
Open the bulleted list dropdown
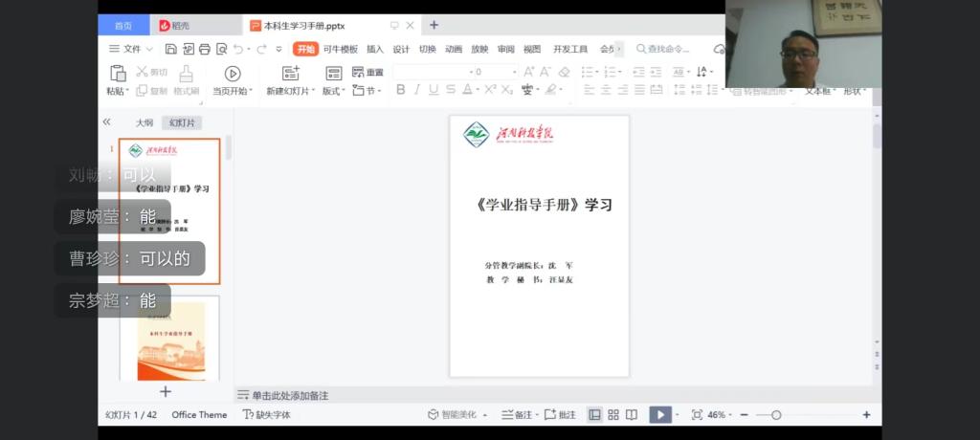coord(599,72)
